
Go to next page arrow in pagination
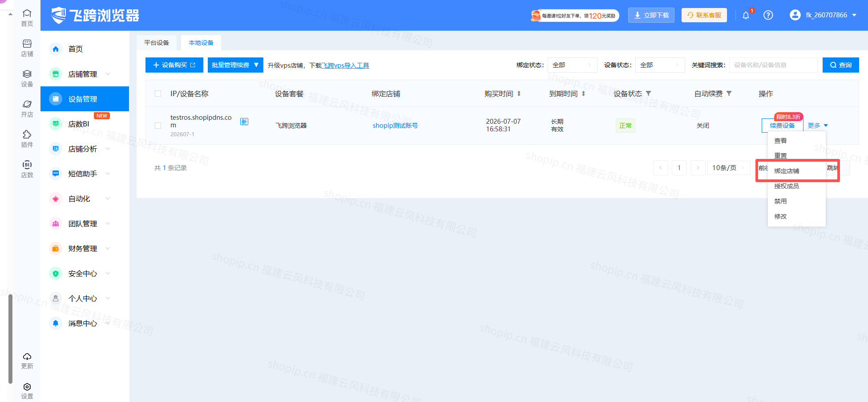coord(698,168)
